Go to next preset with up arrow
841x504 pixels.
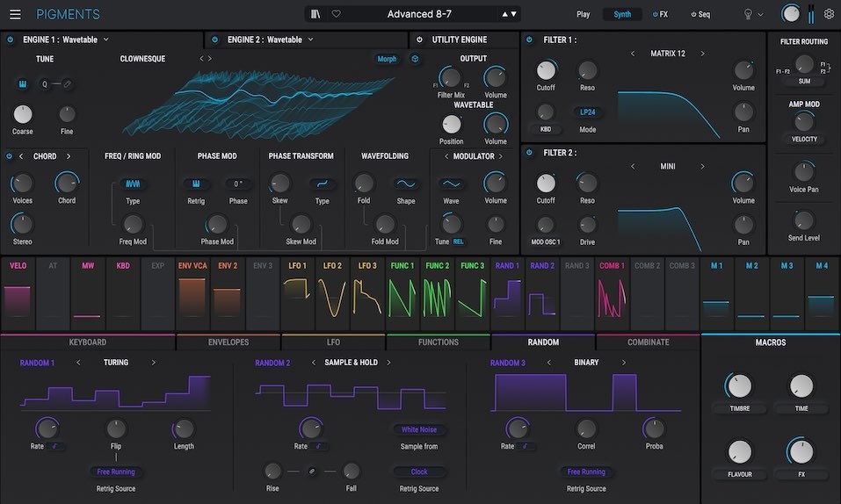click(x=504, y=14)
